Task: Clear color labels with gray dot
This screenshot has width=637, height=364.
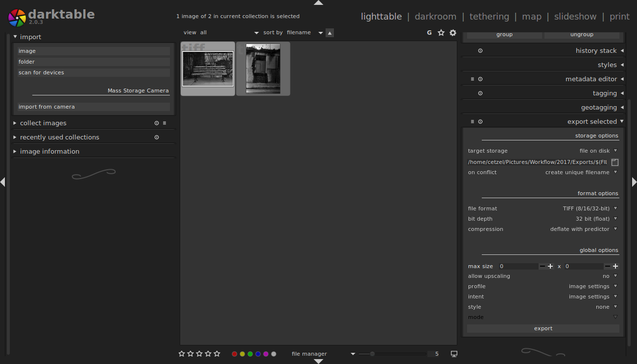Action: pos(274,354)
